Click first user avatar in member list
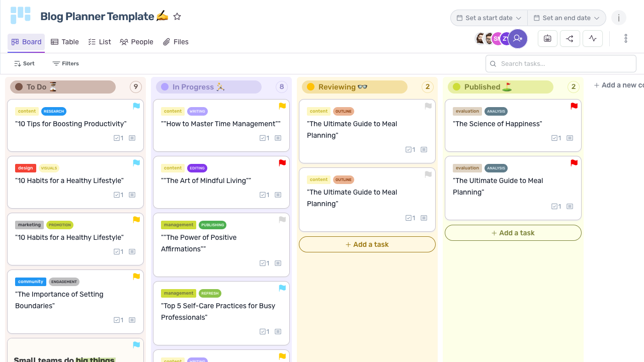 [480, 39]
